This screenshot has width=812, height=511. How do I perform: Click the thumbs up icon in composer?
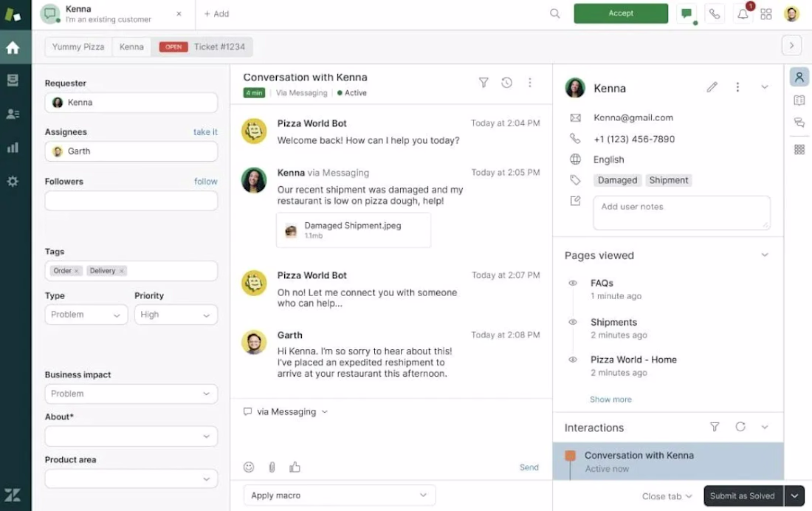point(295,467)
